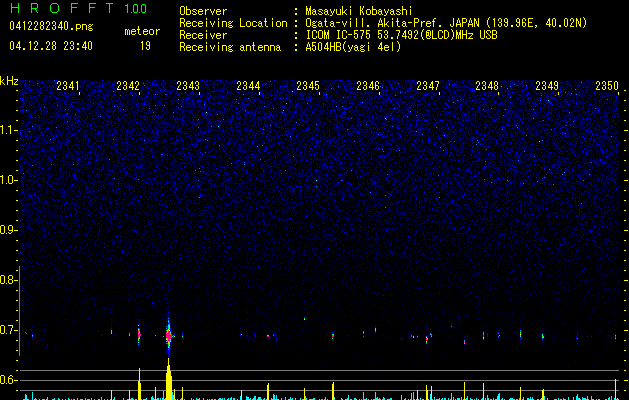The height and width of the screenshot is (400, 629).
Task: Click observer name Masayuki Kobayashi
Action: [x=359, y=11]
